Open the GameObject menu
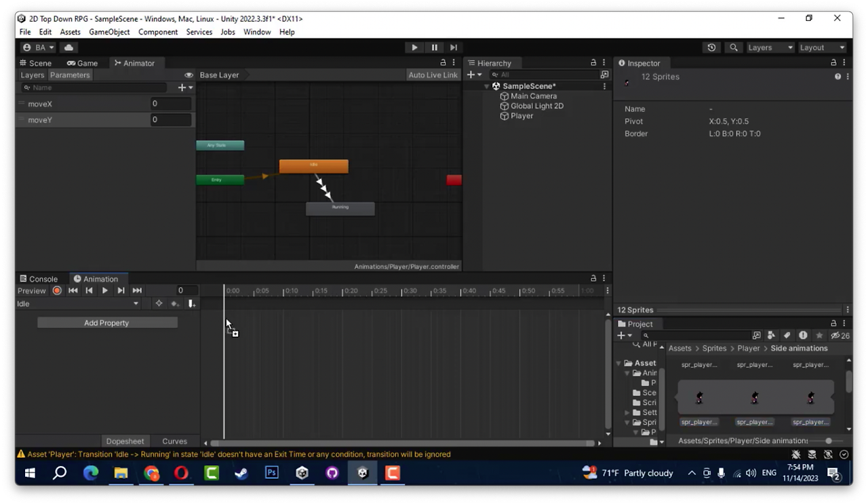Screen dimensions: 868x504 (x=109, y=32)
